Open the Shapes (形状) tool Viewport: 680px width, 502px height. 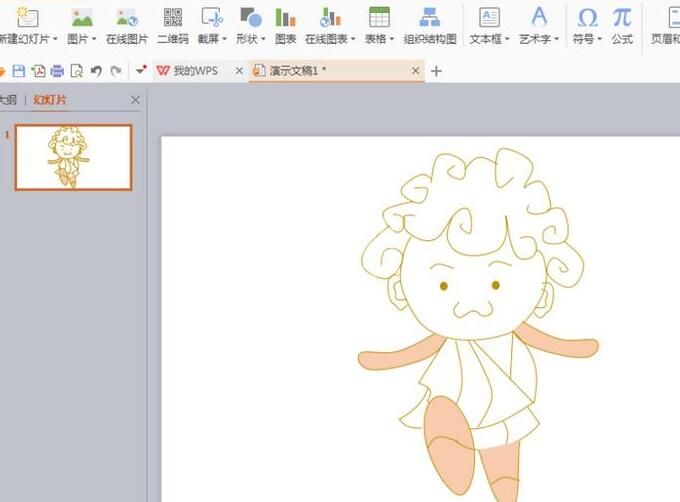coord(251,18)
